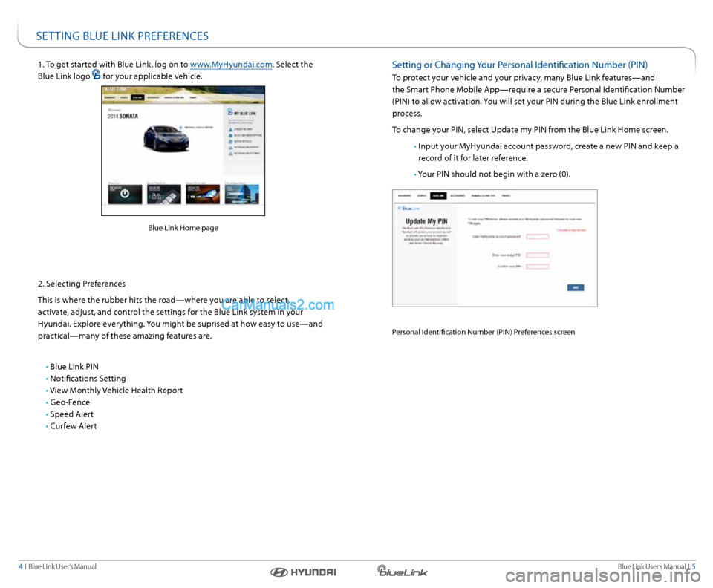Click the blue Save button on the PIN screen
The image size is (713, 588).
pyautogui.click(x=576, y=287)
